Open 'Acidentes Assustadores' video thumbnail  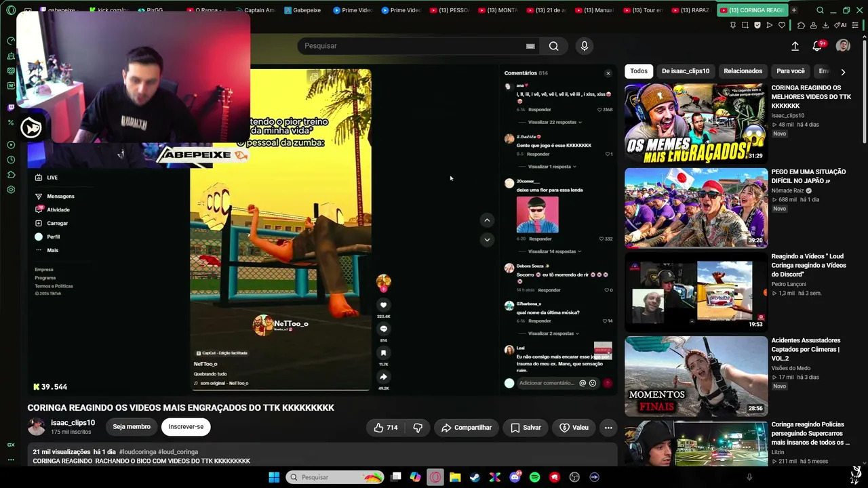point(696,376)
